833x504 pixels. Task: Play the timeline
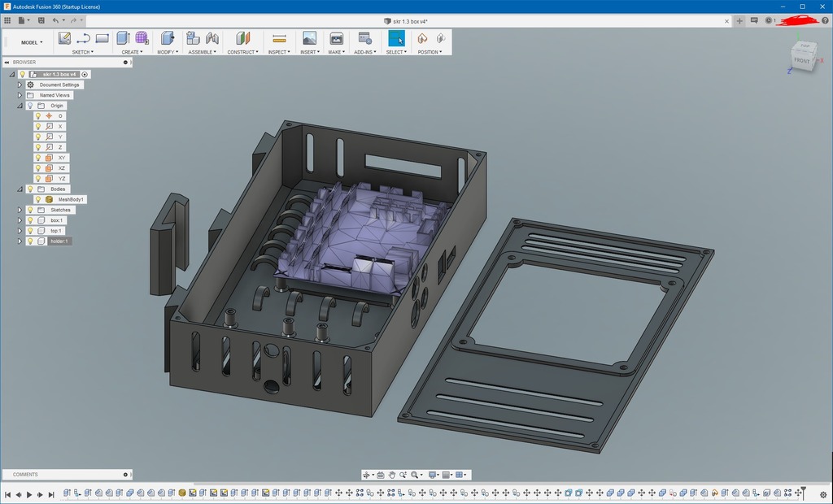click(29, 494)
